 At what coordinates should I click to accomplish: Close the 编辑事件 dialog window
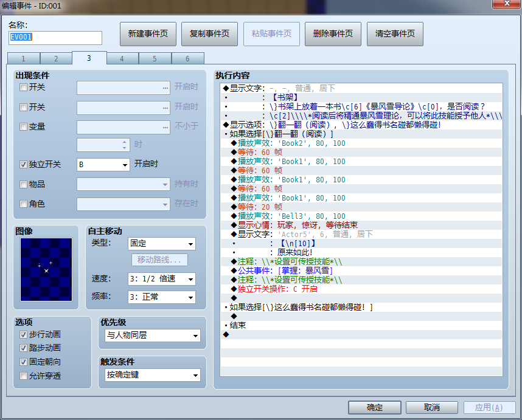(507, 4)
